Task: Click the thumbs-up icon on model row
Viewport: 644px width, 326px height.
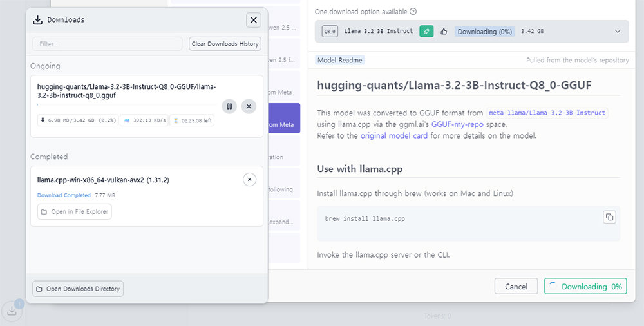Action: point(444,31)
